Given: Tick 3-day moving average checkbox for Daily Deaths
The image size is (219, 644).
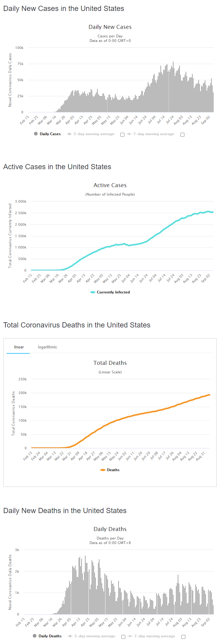Looking at the screenshot, I should coord(123,637).
